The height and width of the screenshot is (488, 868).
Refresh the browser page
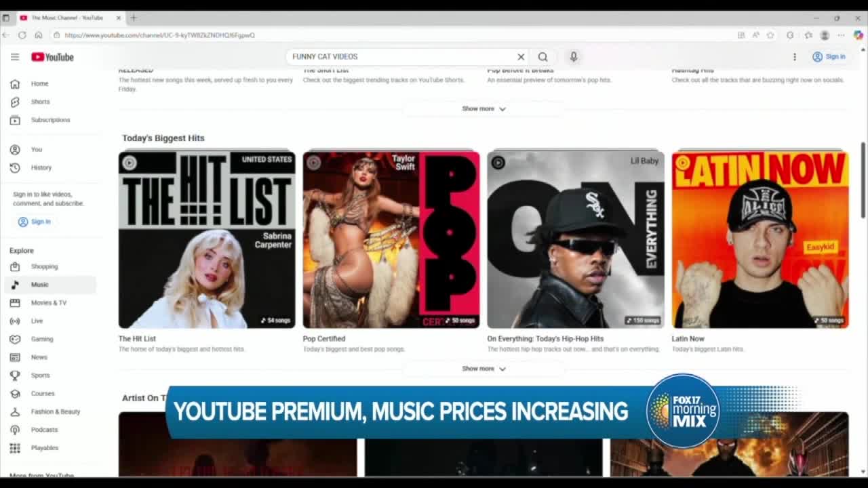[x=22, y=35]
